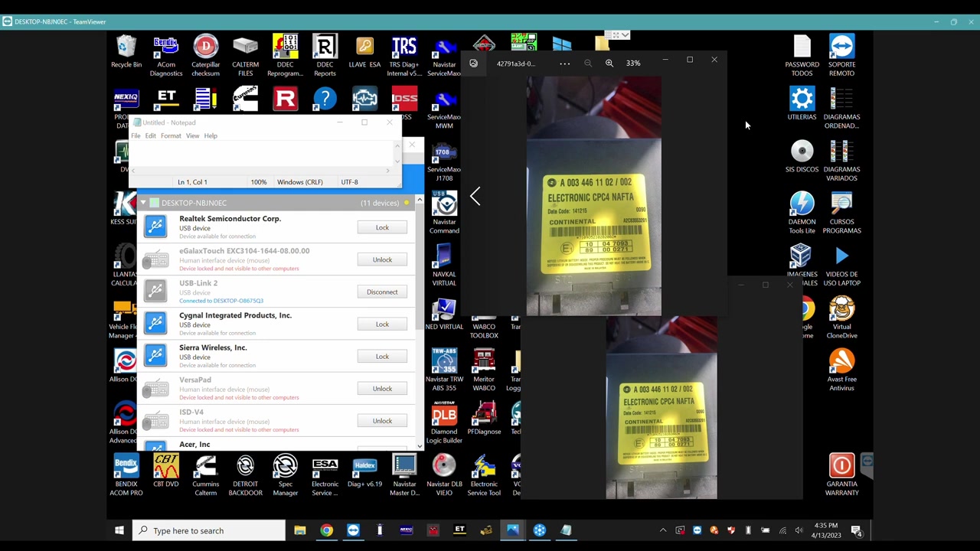Screen dimensions: 980x551
Task: Open DAEMON Tools Lite icon
Action: click(x=802, y=213)
